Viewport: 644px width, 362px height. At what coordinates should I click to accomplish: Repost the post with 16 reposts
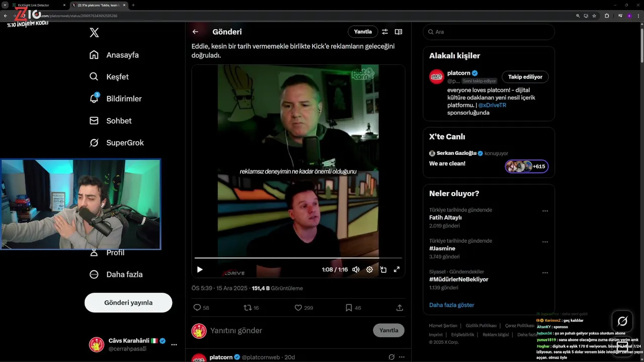pos(251,308)
